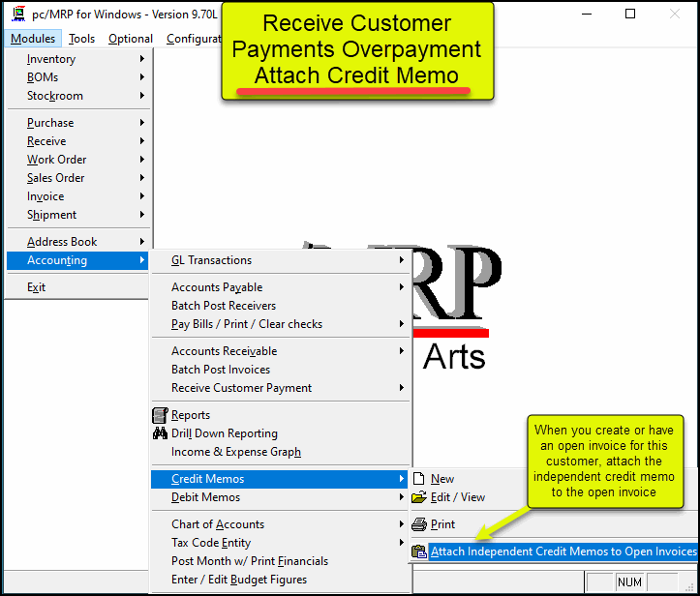700x596 pixels.
Task: Select Attach Independent Credit Memos to Open Invoices
Action: pyautogui.click(x=563, y=551)
